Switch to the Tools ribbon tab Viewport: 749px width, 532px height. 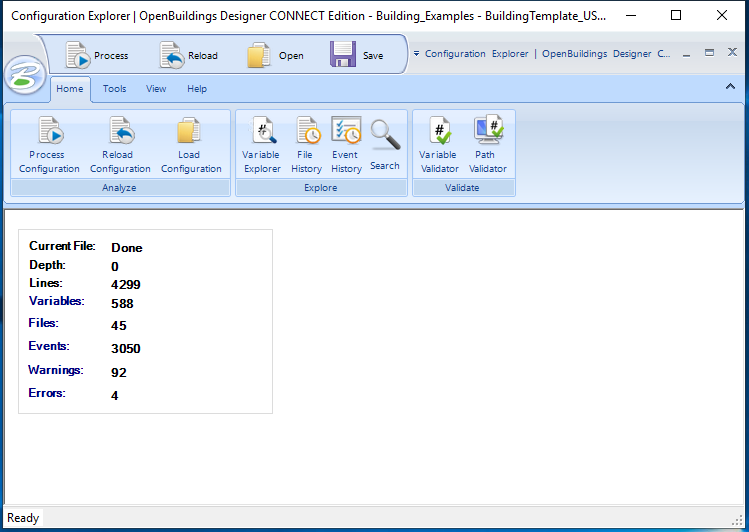pyautogui.click(x=115, y=89)
